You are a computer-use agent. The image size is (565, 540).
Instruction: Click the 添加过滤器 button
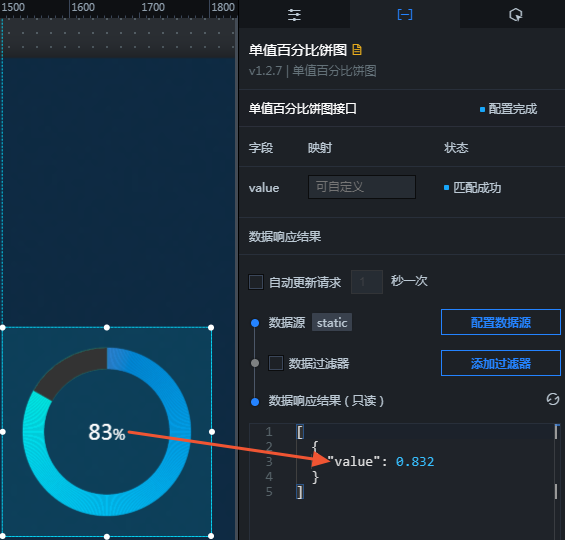501,363
